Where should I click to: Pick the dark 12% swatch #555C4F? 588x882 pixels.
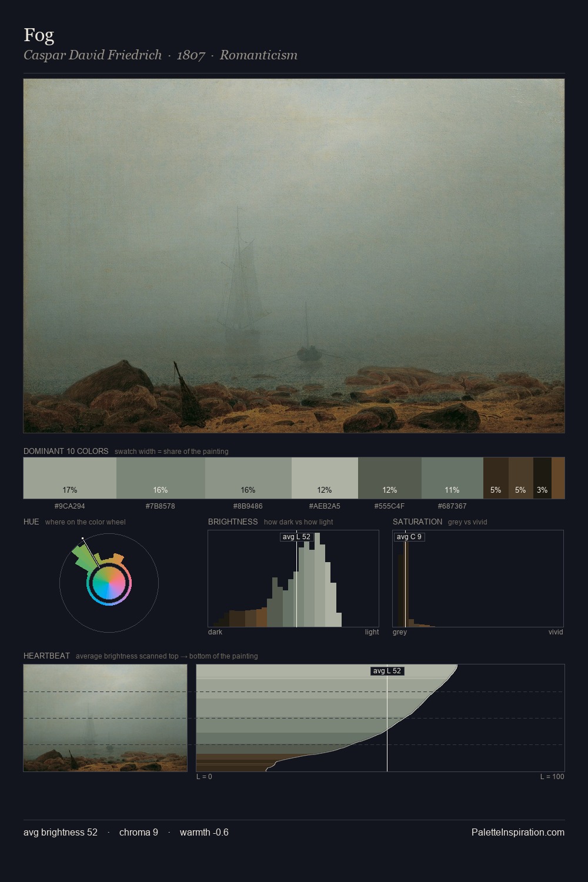390,478
